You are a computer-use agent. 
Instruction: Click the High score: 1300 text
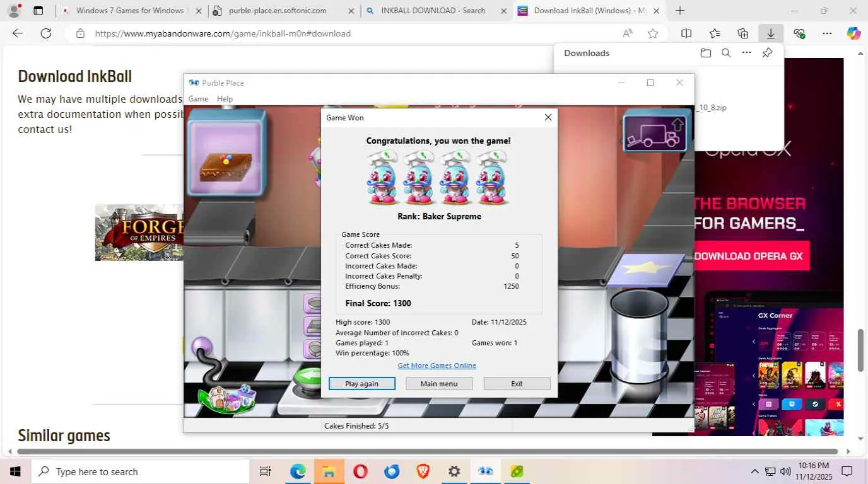point(363,322)
